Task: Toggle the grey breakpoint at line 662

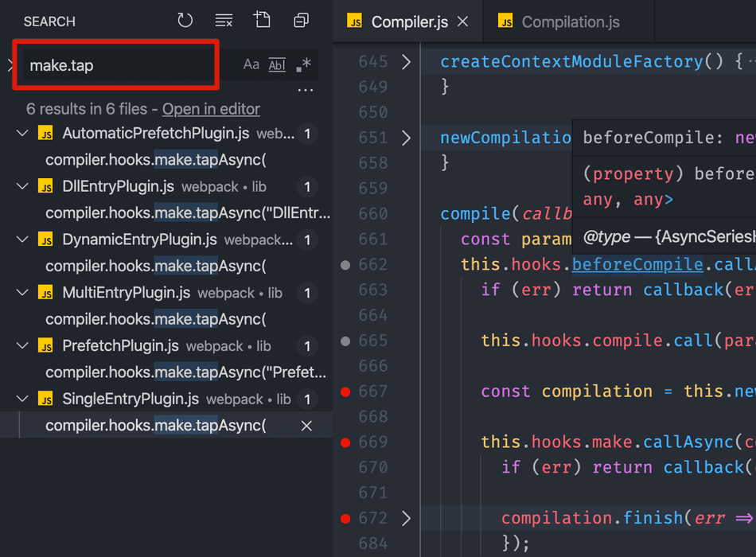Action: [x=345, y=265]
